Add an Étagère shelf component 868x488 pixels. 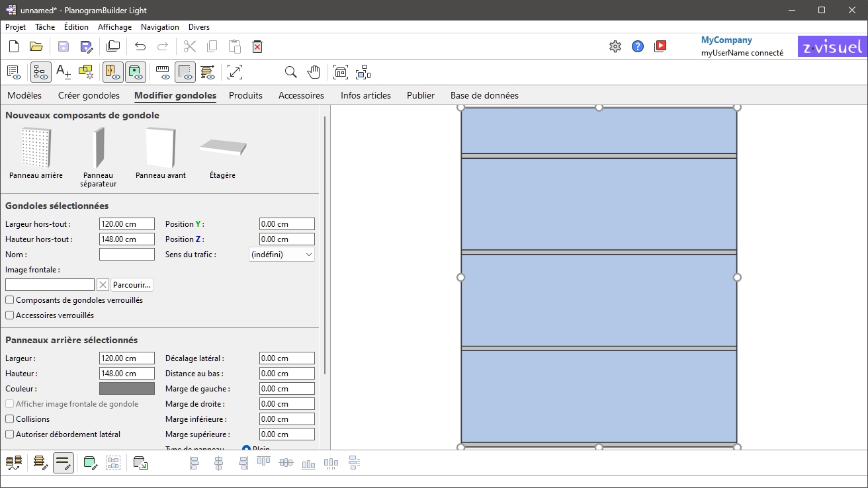(223, 159)
